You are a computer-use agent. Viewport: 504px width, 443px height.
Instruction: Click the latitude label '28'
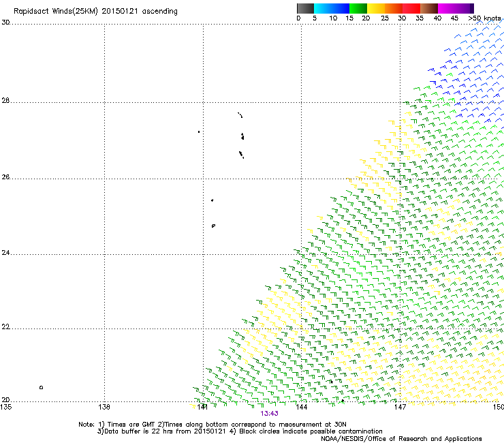[5, 101]
